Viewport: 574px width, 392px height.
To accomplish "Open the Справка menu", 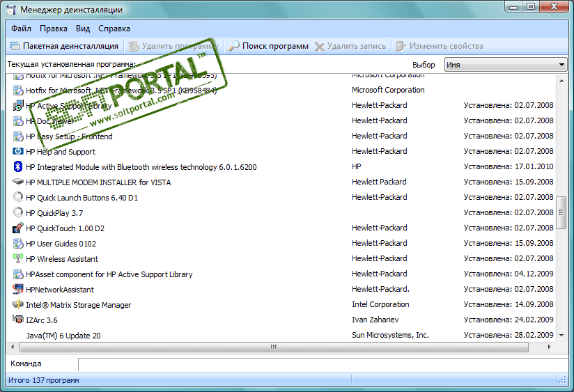I will [x=114, y=29].
